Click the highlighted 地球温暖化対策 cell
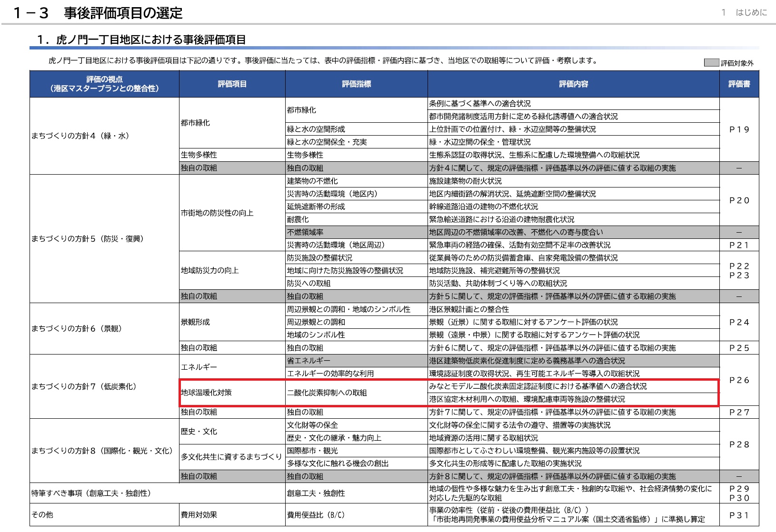Image resolution: width=776 pixels, height=532 pixels. coord(232,393)
